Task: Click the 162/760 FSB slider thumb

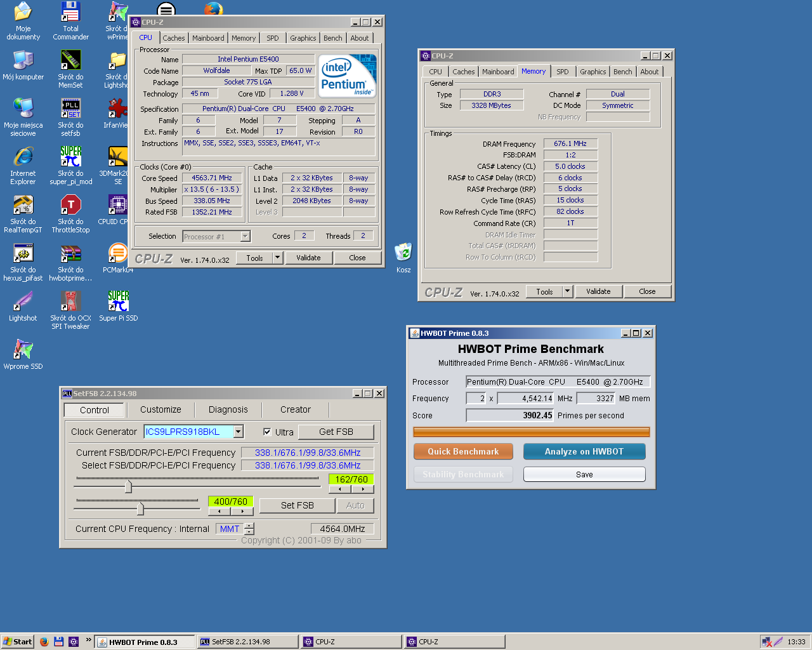Action: [129, 487]
